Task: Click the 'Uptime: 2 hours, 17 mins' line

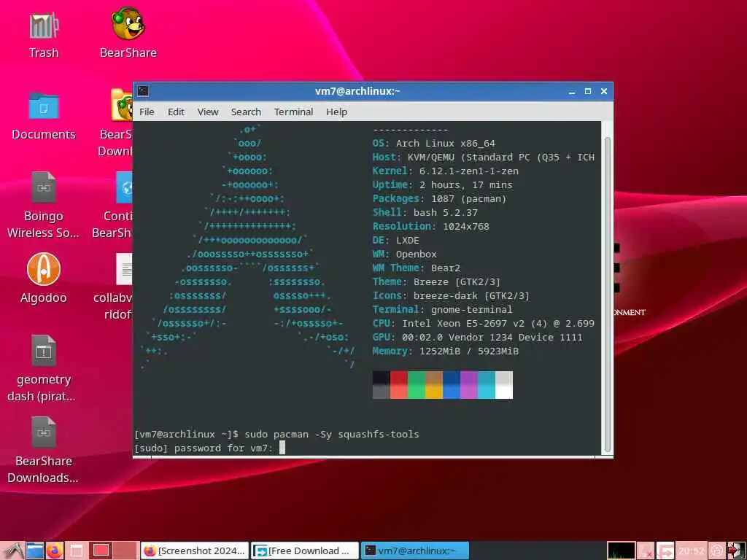Action: [x=443, y=184]
